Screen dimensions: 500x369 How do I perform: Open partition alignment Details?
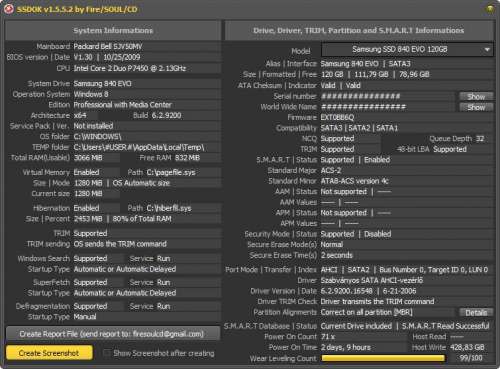476,312
